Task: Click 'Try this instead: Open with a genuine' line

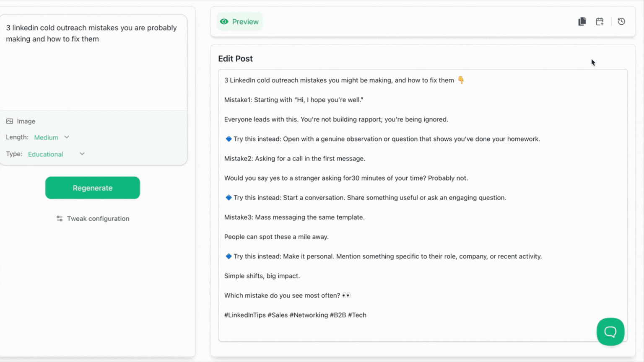Action: click(x=382, y=139)
